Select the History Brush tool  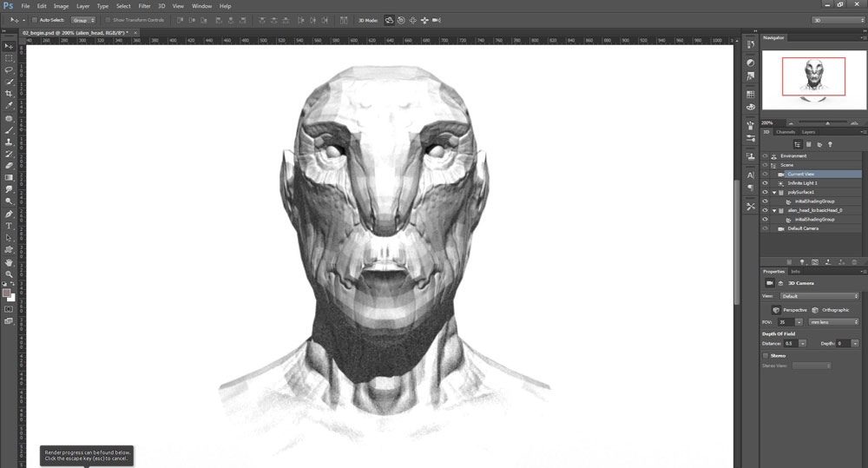(x=9, y=154)
